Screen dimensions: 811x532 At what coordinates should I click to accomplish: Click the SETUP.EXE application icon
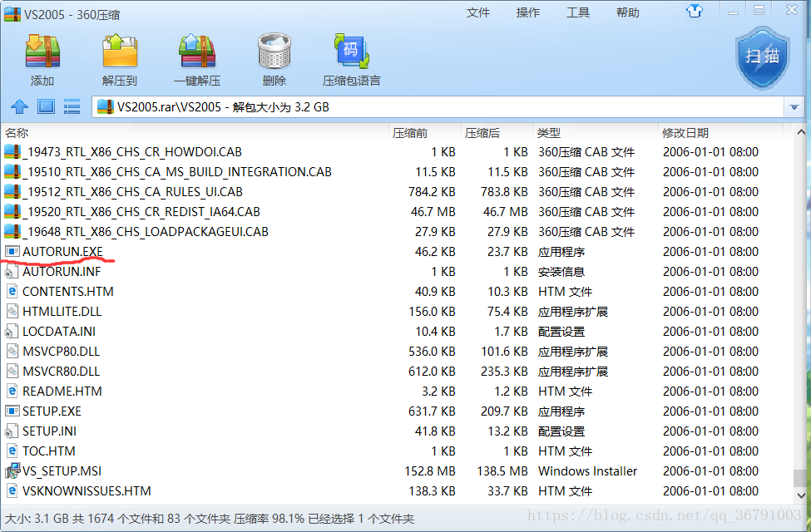12,411
